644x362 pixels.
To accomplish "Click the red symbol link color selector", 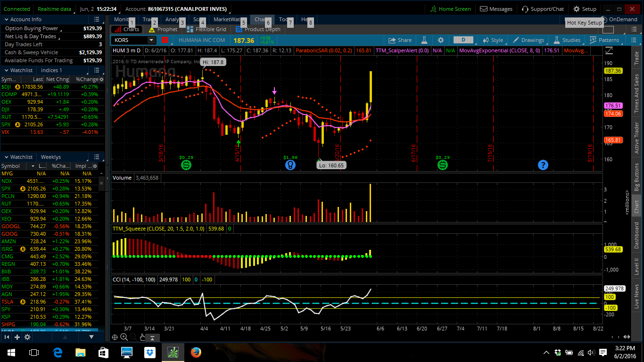I will [x=165, y=41].
